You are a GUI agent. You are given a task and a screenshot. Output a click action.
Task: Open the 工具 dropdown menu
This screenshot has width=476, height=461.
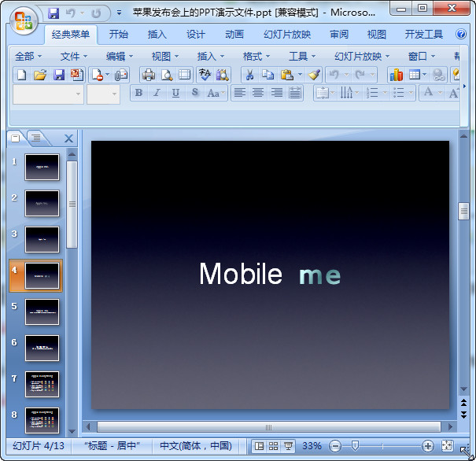(x=302, y=56)
